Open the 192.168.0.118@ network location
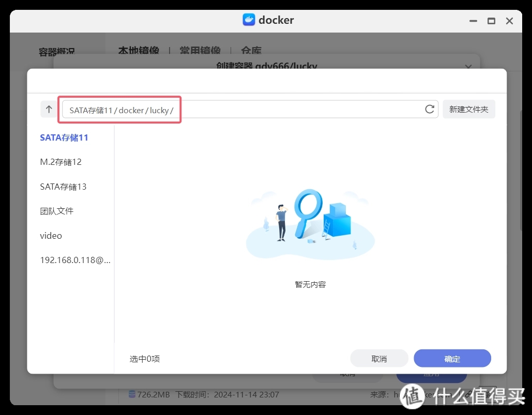This screenshot has width=532, height=415. [75, 260]
